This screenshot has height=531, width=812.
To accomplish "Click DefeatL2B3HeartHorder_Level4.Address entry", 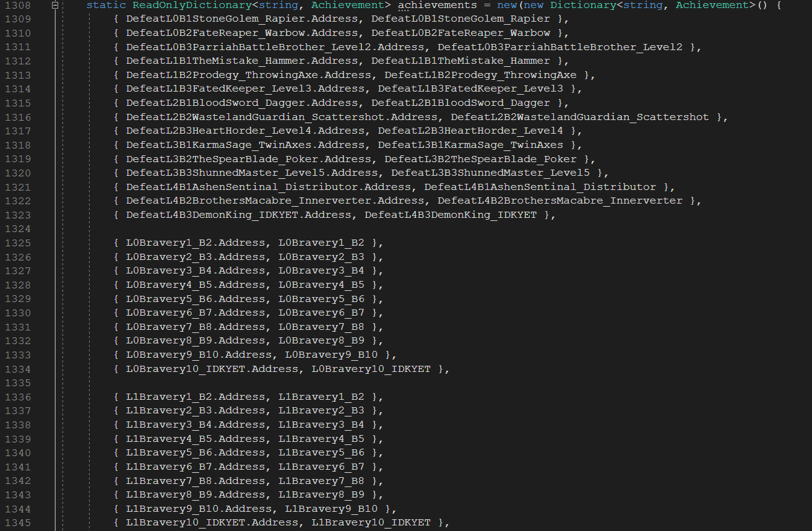I will pyautogui.click(x=245, y=131).
